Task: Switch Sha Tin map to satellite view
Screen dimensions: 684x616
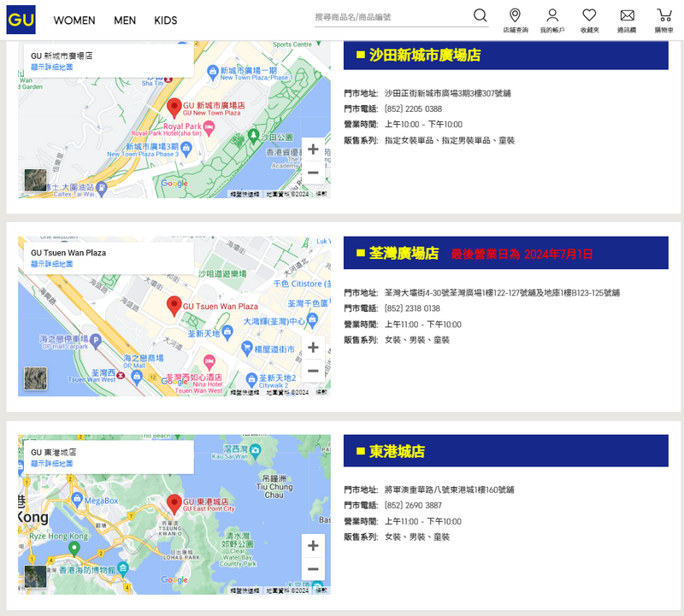Action: 35,180
